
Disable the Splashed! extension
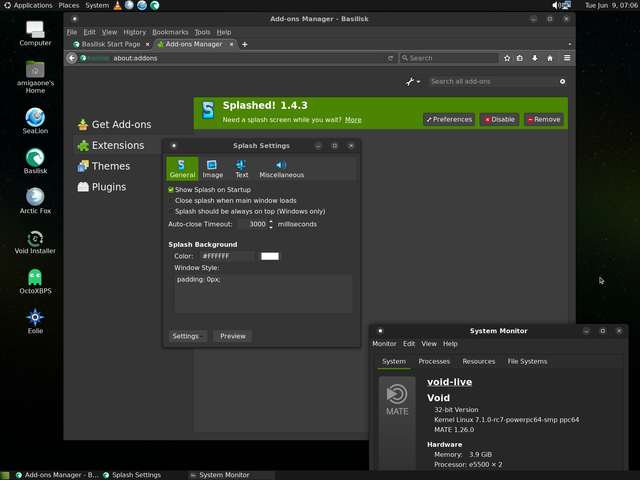[x=499, y=119]
